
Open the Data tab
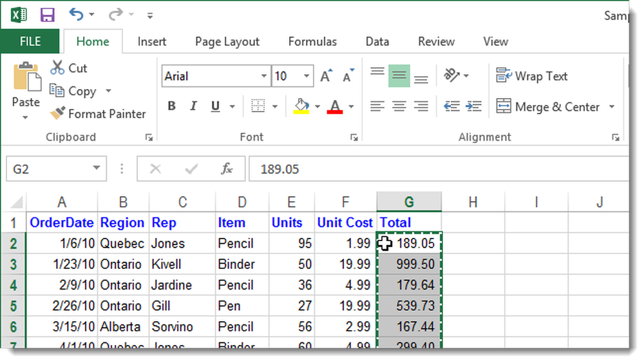tap(377, 41)
